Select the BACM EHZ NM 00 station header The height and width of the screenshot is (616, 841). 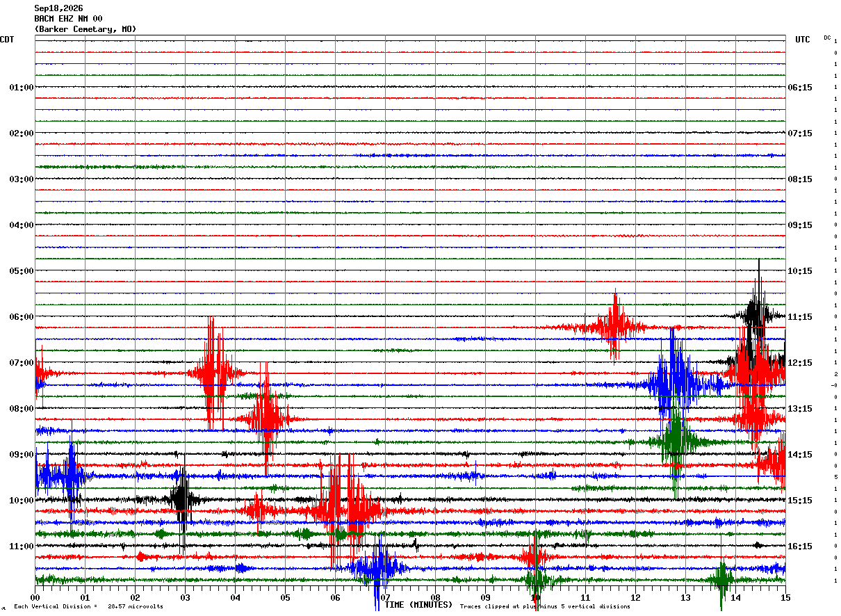pyautogui.click(x=68, y=19)
